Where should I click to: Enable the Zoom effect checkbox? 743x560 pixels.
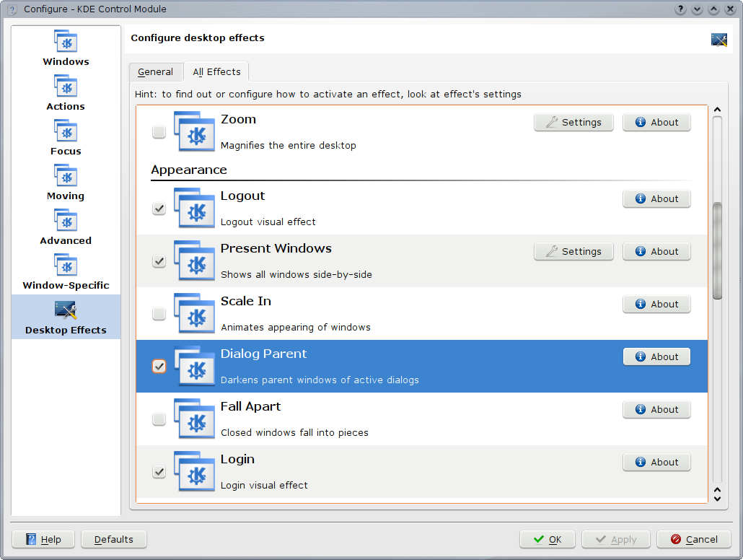coord(159,132)
